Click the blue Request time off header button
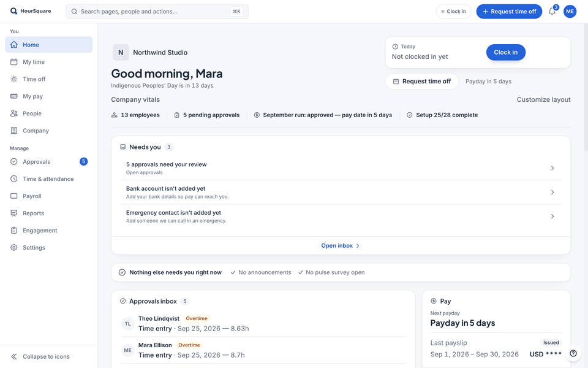The image size is (588, 368). pyautogui.click(x=509, y=12)
